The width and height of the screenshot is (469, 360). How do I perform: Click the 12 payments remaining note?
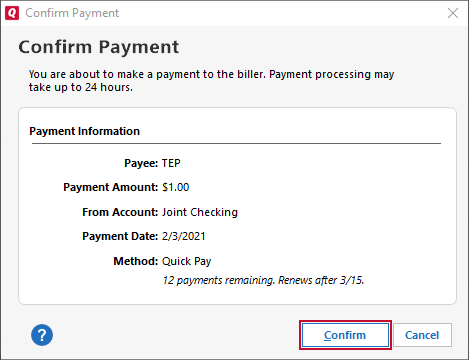[x=263, y=280]
